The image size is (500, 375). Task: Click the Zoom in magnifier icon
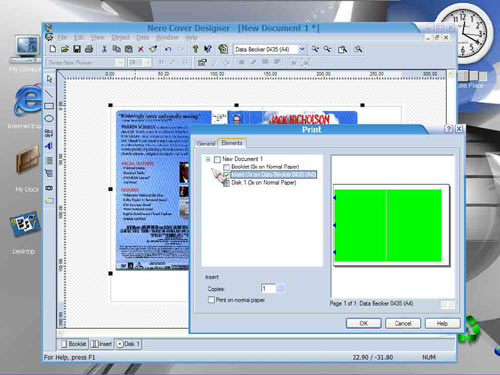tap(315, 49)
